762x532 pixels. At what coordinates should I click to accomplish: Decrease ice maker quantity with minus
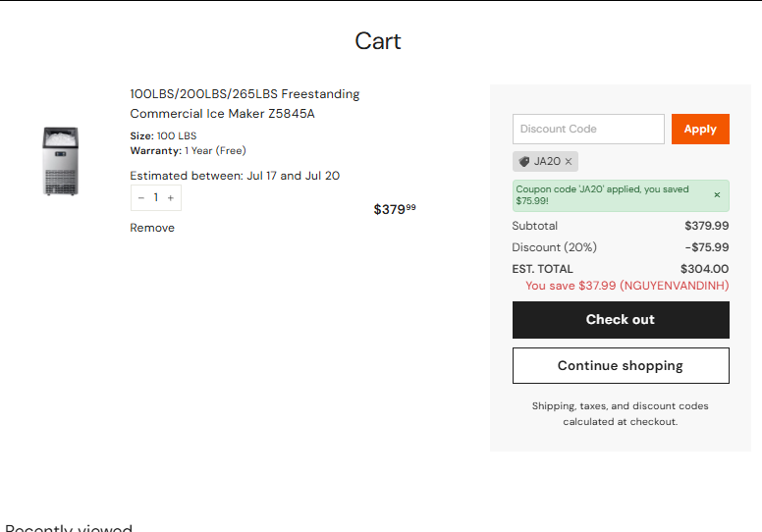(141, 197)
